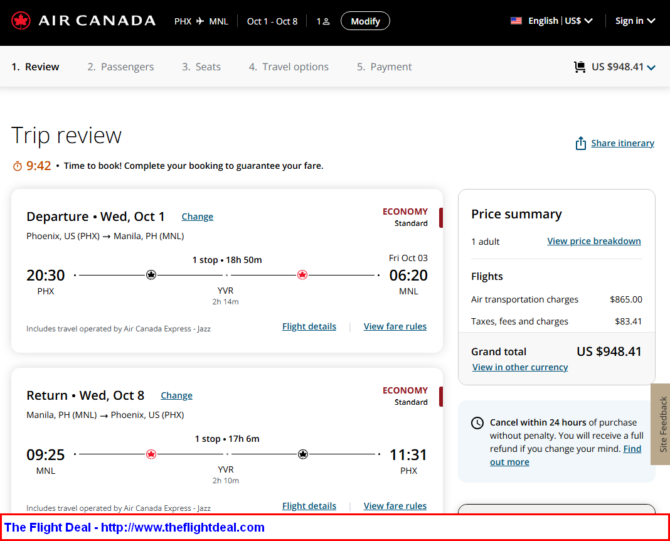Select the 5. Payment step
Viewport: 670px width, 541px height.
[384, 67]
